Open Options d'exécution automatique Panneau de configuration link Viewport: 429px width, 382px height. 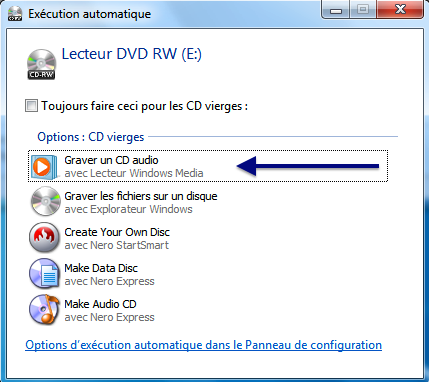point(203,345)
